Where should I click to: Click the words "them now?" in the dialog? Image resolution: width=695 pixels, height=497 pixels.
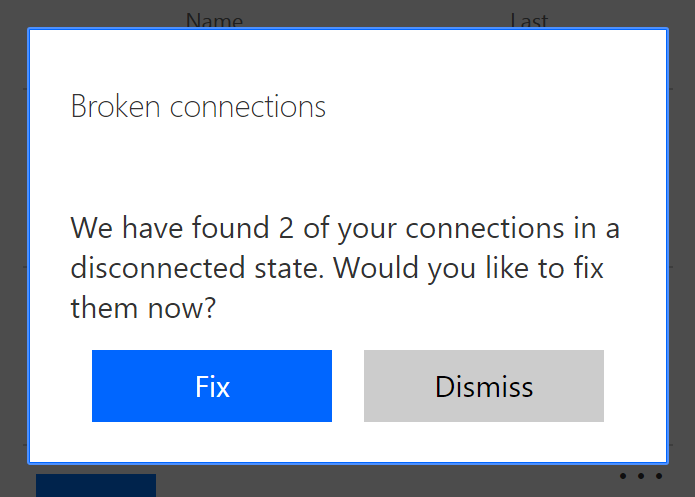pos(143,309)
